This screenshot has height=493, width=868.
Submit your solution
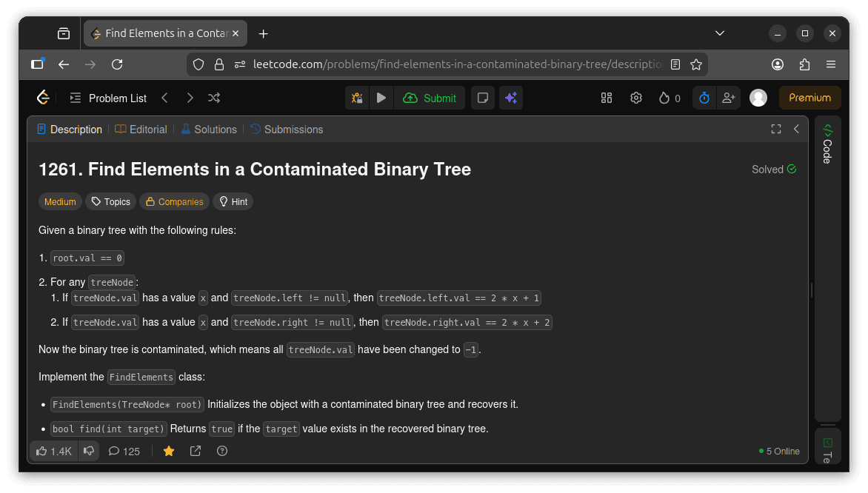[x=430, y=97]
